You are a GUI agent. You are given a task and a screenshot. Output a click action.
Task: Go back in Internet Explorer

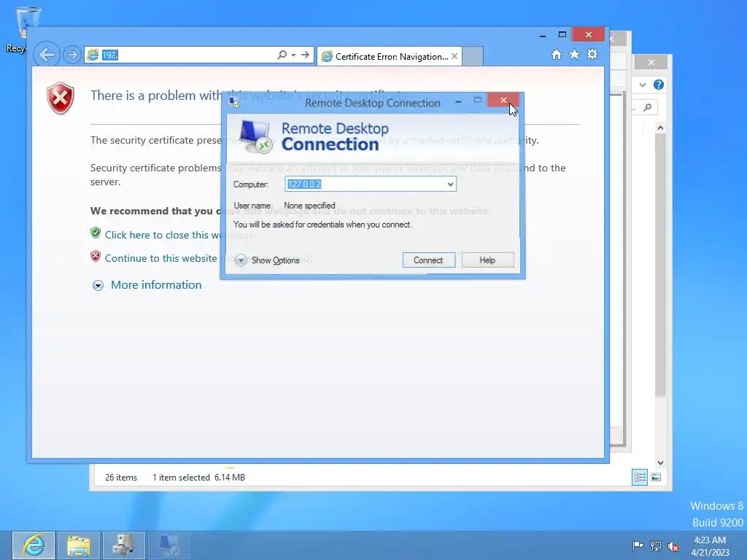[x=46, y=55]
